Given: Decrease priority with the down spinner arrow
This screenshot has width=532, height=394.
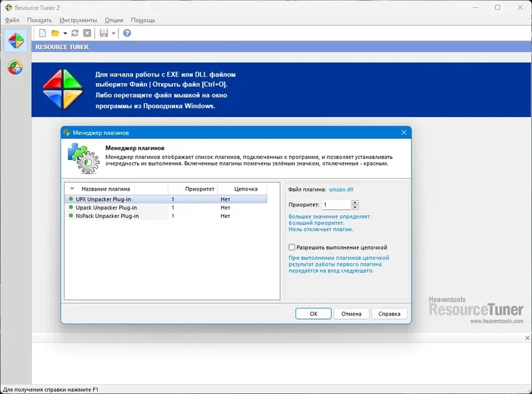Looking at the screenshot, I should pos(355,207).
